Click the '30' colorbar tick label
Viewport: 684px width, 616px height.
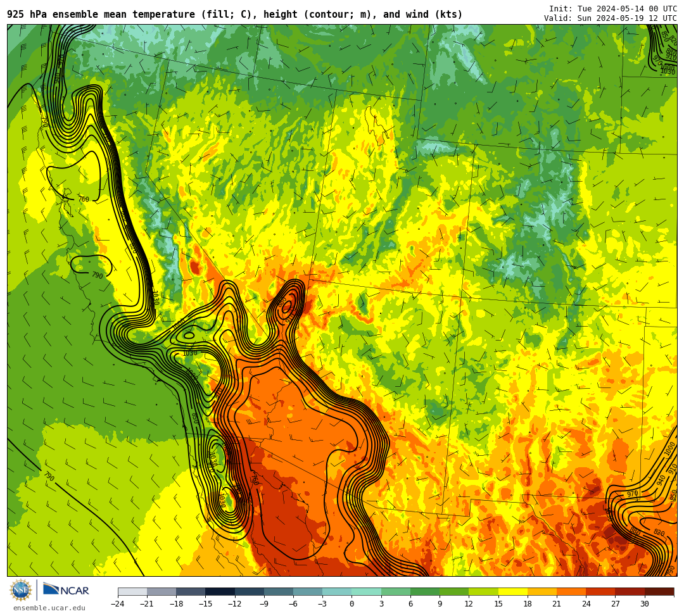[x=644, y=604]
